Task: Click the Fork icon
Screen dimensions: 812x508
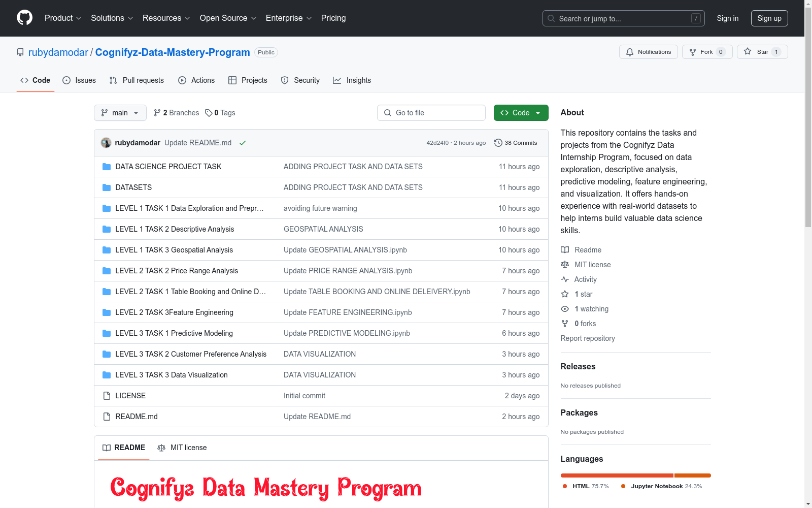Action: (693, 52)
